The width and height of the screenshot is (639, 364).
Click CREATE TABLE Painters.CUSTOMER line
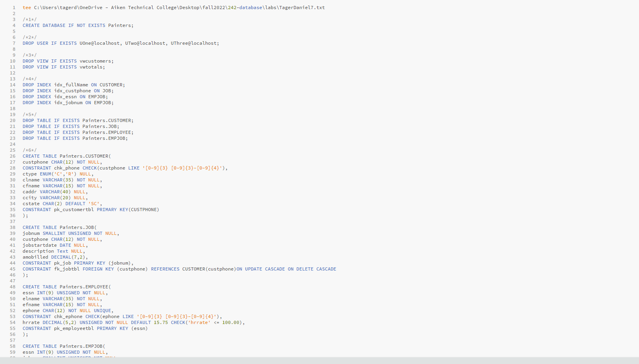67,156
